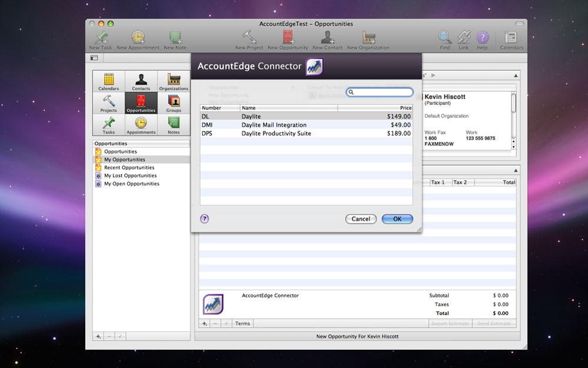Select My Lost Opportunities smart list

[141, 175]
